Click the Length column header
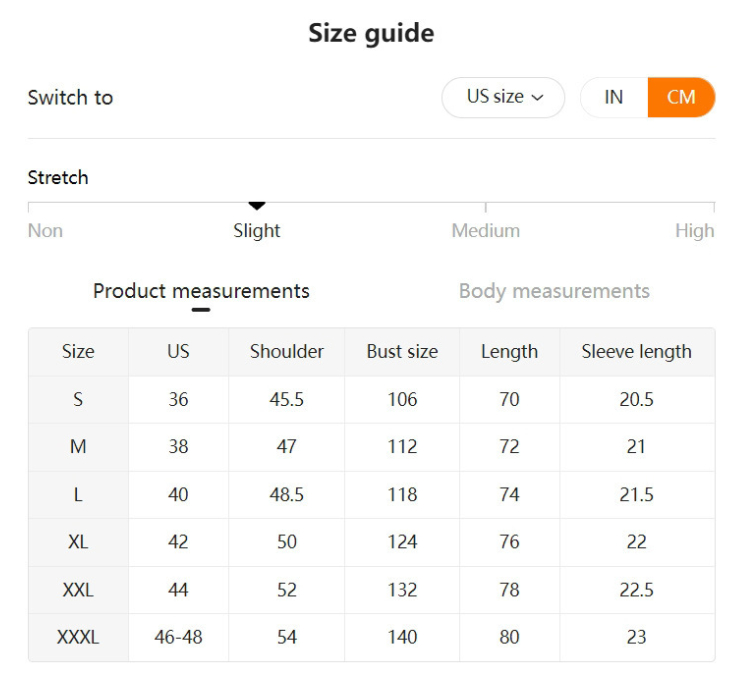Image resolution: width=736 pixels, height=677 pixels. pyautogui.click(x=509, y=351)
